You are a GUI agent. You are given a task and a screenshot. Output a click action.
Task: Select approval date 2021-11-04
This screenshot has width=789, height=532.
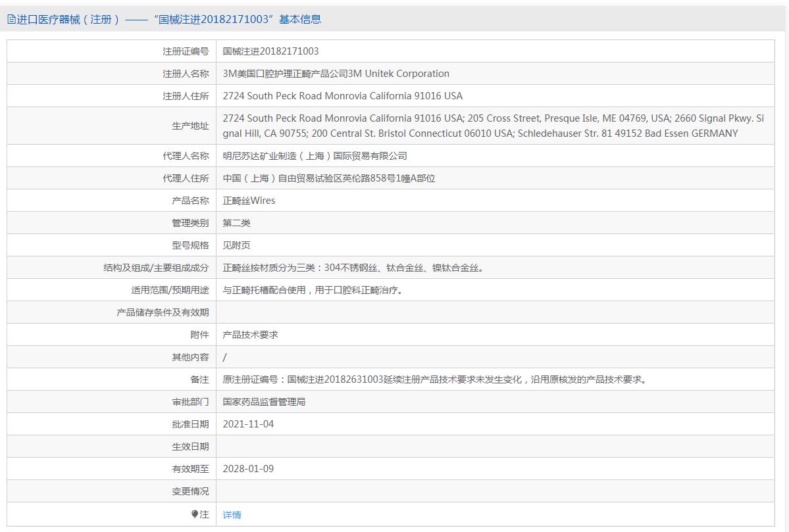pos(248,424)
